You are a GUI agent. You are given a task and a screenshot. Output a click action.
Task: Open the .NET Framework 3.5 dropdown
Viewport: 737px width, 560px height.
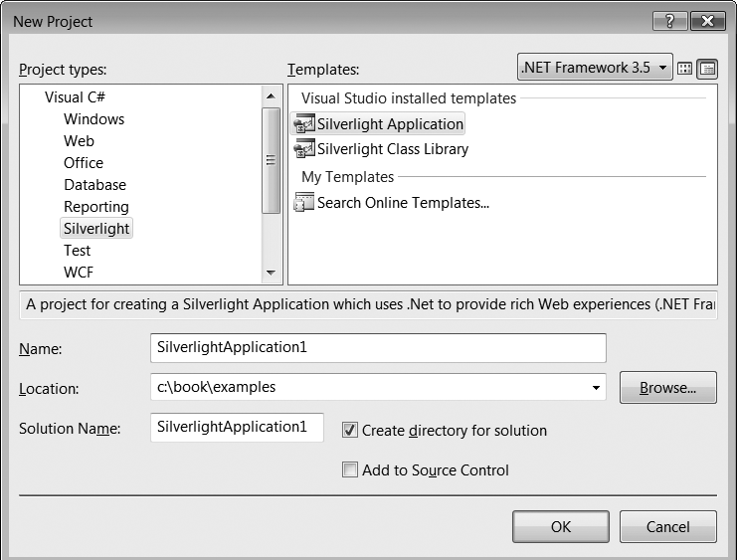(x=595, y=68)
